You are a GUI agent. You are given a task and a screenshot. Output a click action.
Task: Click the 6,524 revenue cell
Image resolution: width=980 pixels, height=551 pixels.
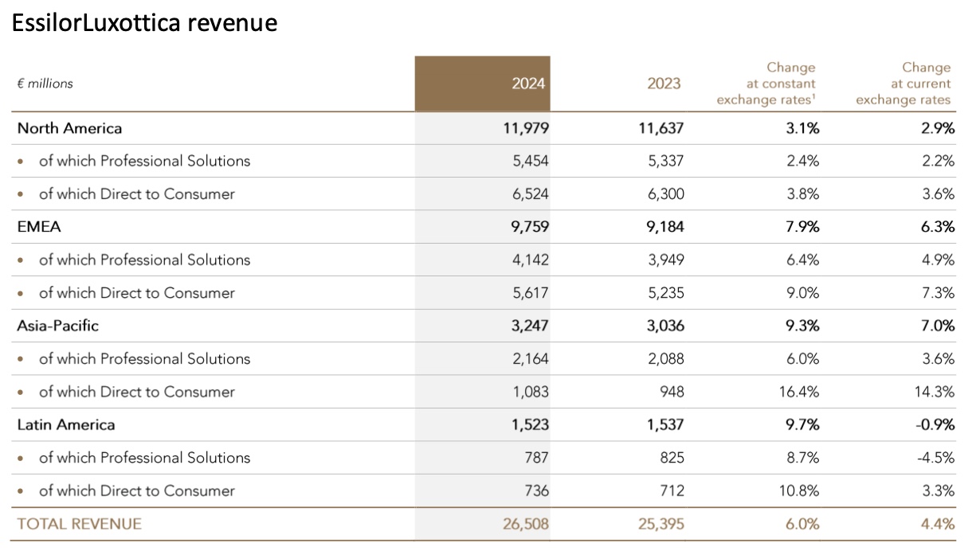pos(531,193)
